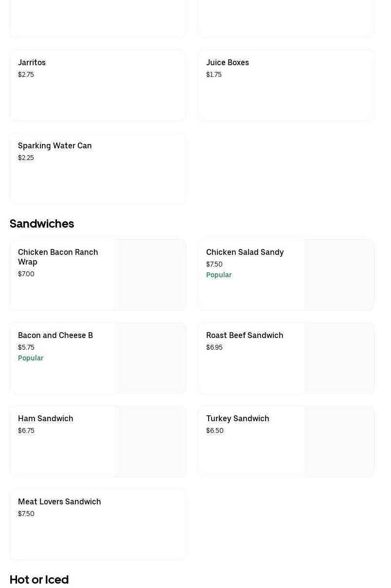Click the Hot or Iced section heading
Image resolution: width=391 pixels, height=588 pixels.
[x=39, y=580]
